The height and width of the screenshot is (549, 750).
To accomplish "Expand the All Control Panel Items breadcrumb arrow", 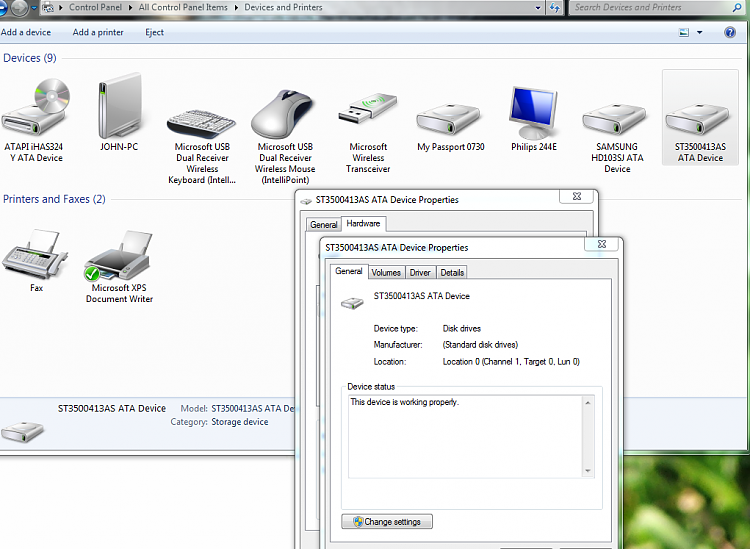I will pyautogui.click(x=236, y=8).
